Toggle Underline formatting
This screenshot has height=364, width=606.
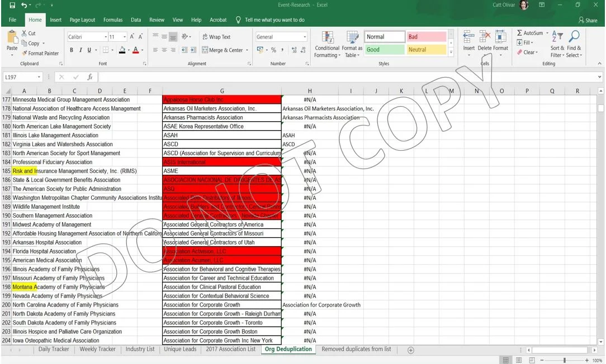click(x=89, y=50)
